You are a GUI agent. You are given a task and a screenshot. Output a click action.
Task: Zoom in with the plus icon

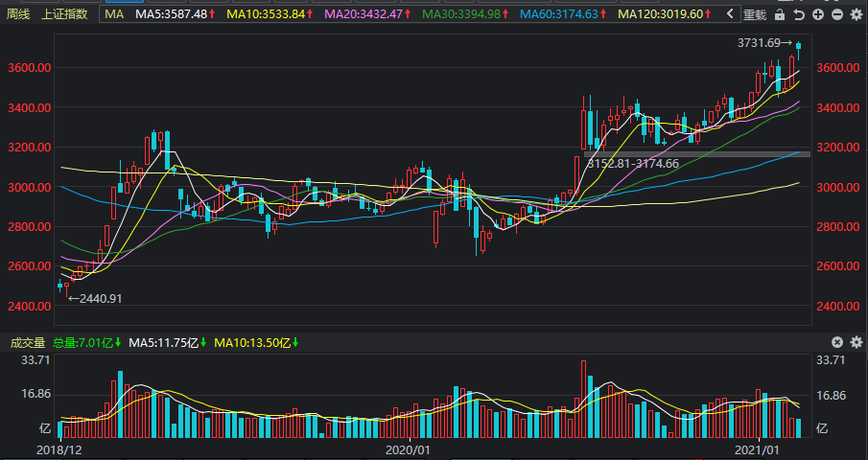[818, 14]
